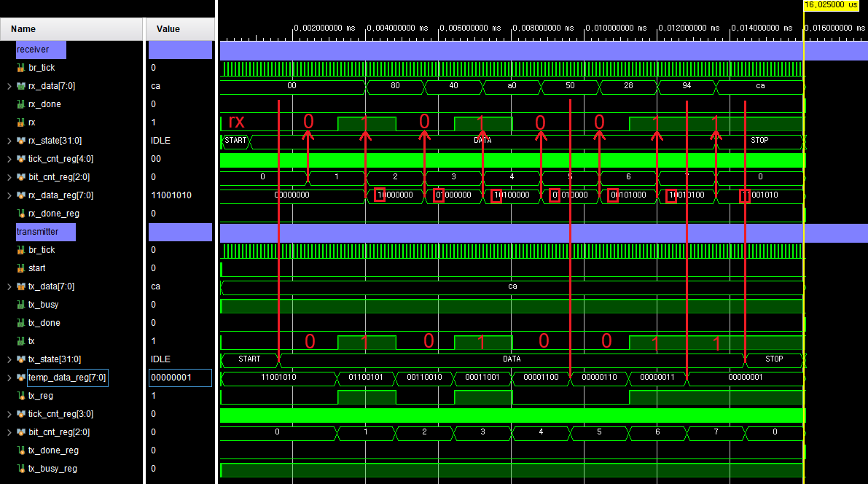Expand the temp_data_reg[7:0] bus
Viewport: 868px width, 484px height.
tap(9, 378)
